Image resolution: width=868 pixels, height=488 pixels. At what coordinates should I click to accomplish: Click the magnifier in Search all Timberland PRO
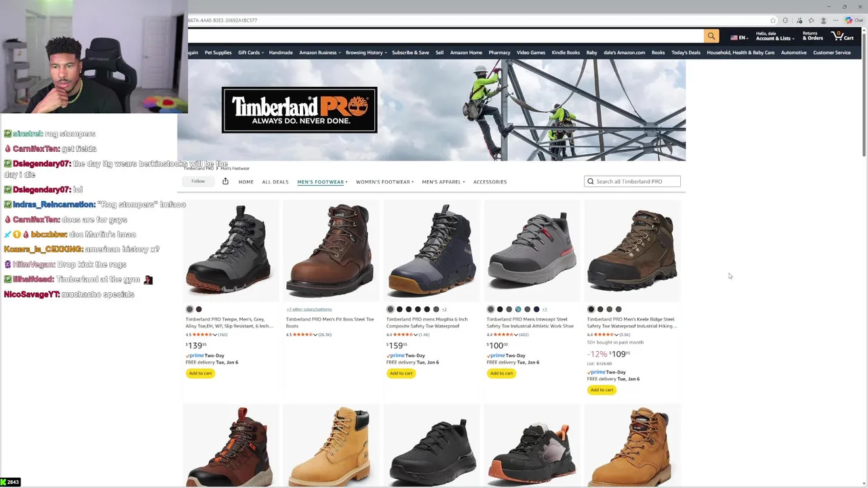pos(590,181)
